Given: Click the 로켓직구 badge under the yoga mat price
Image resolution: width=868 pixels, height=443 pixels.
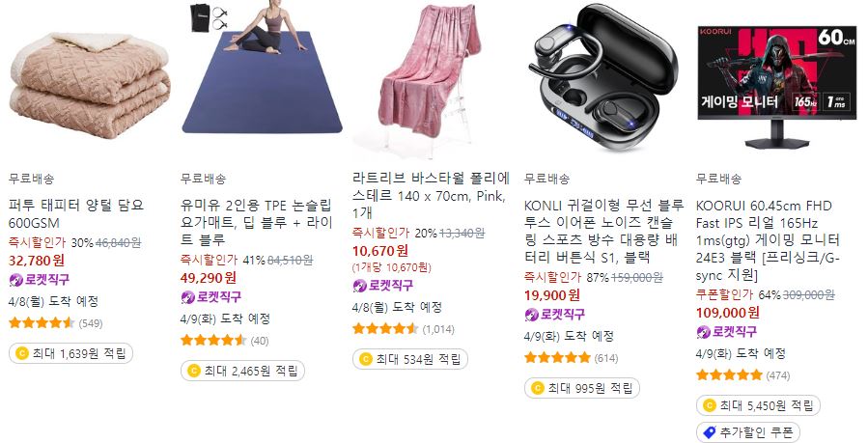Looking at the screenshot, I should pos(210,297).
